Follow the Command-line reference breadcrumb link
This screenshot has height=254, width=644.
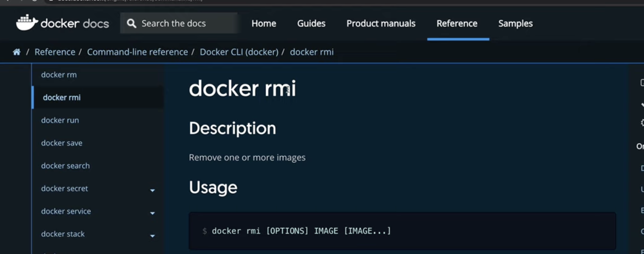coord(137,52)
